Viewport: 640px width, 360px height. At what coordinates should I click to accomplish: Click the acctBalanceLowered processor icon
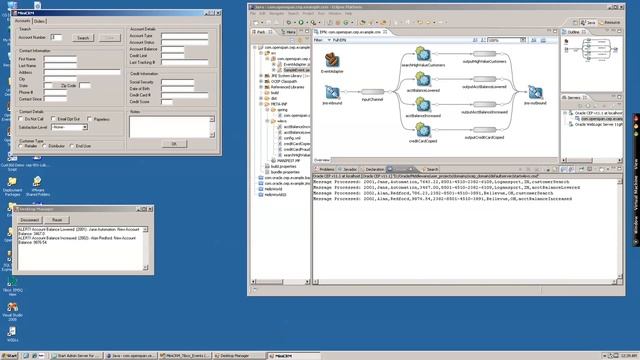point(423,80)
